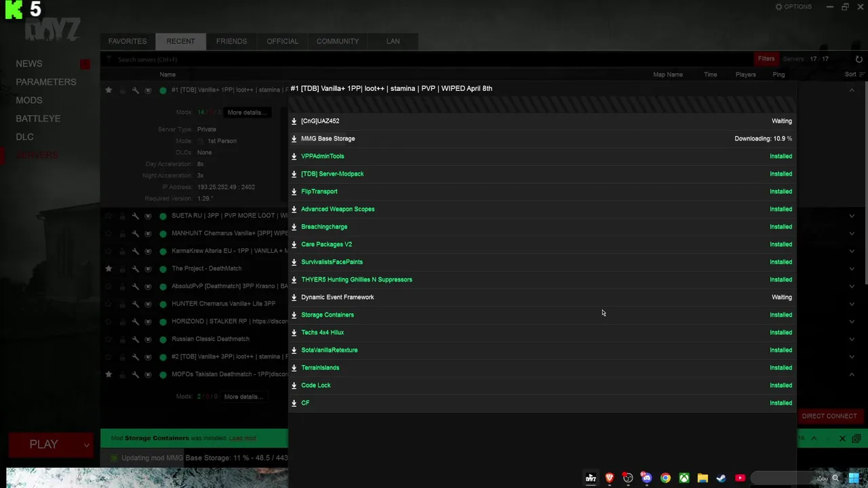868x488 pixels.
Task: Toggle favorite star for KarmaKrew Alteria EU
Action: 108,251
